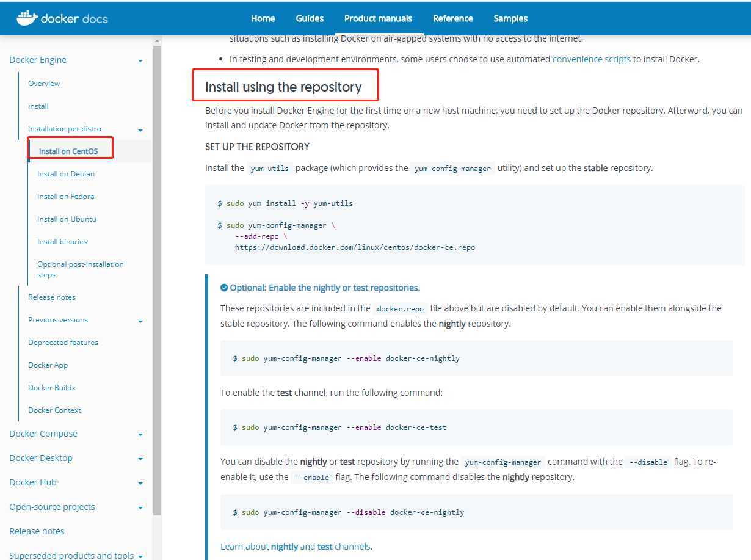Screen dimensions: 751x560
Task: Open Deprecated features sidebar link
Action: tap(63, 343)
